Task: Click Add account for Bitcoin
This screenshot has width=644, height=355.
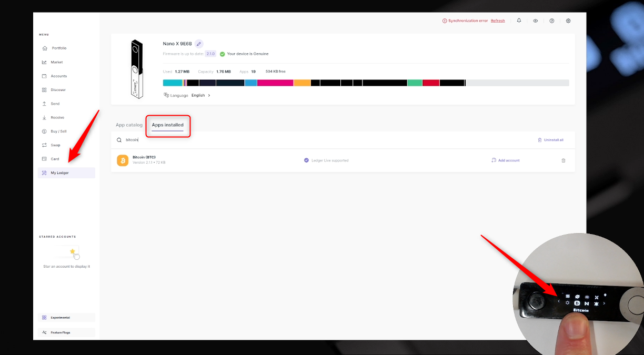Action: (x=506, y=160)
